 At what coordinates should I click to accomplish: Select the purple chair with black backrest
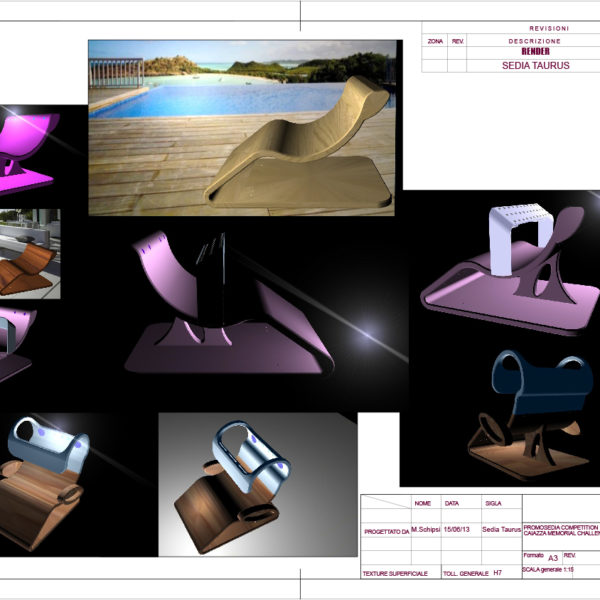click(230, 304)
